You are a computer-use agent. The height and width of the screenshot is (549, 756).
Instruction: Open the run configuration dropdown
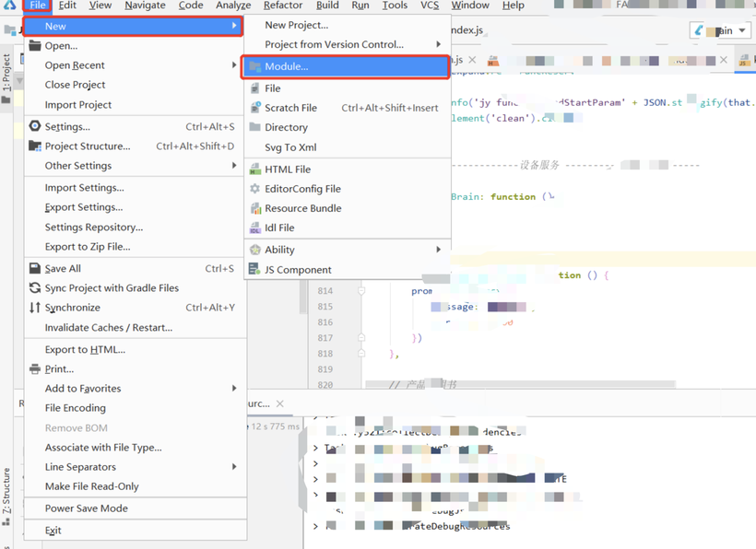click(x=721, y=30)
